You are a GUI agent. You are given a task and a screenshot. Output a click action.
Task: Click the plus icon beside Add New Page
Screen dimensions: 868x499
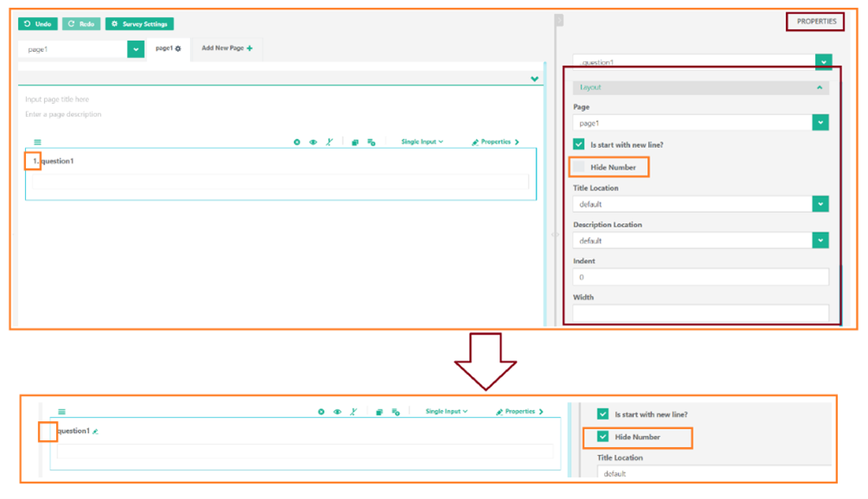click(249, 48)
